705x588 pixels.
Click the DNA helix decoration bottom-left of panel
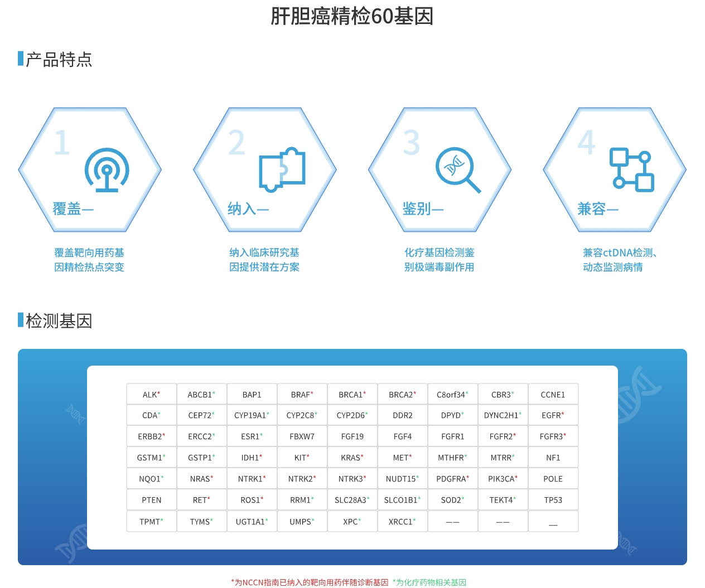tap(71, 543)
